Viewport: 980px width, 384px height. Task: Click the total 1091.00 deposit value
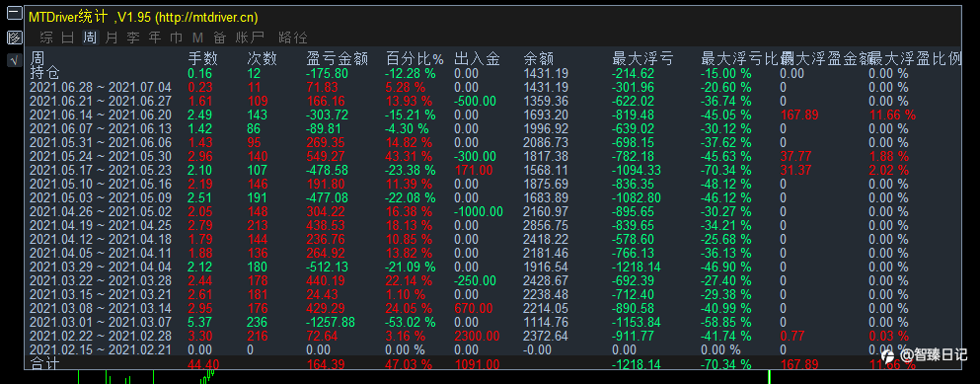point(477,363)
